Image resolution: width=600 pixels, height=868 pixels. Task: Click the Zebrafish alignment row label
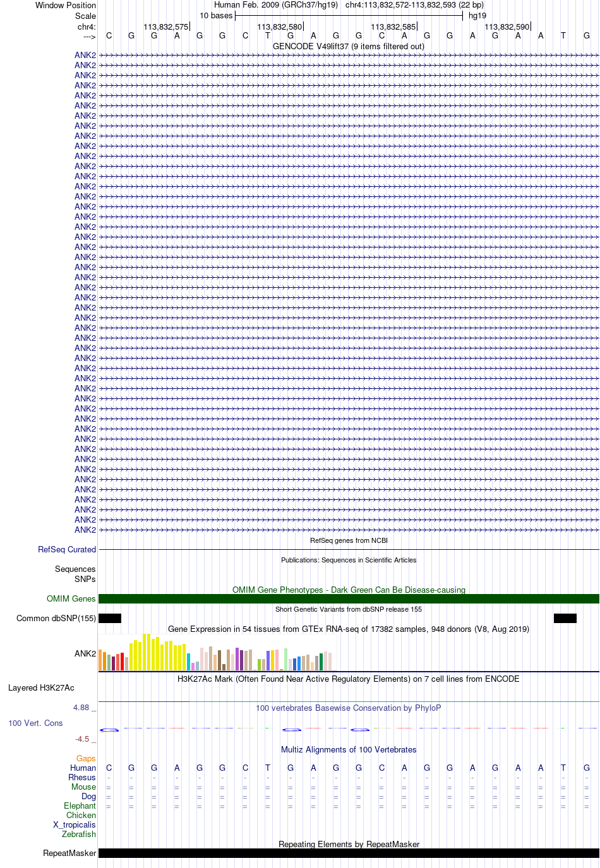click(79, 834)
